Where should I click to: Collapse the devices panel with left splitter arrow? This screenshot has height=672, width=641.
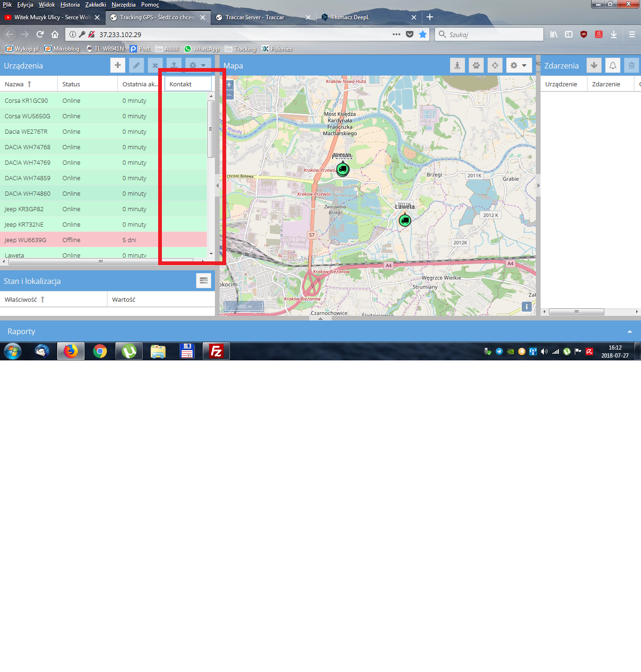click(217, 186)
